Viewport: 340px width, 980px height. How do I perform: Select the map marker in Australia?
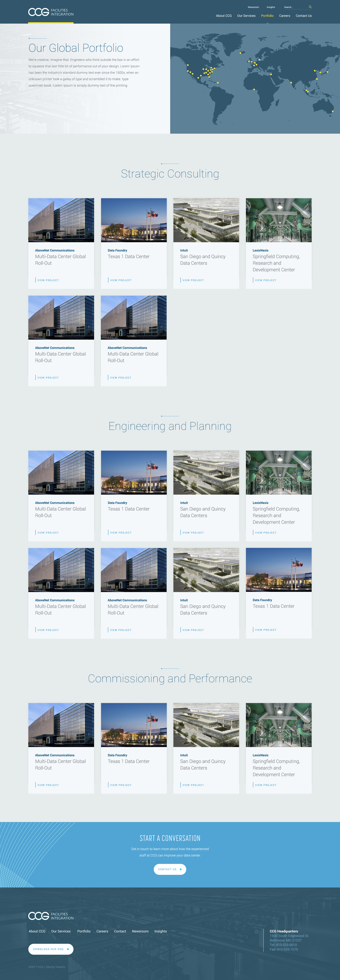pyautogui.click(x=332, y=111)
